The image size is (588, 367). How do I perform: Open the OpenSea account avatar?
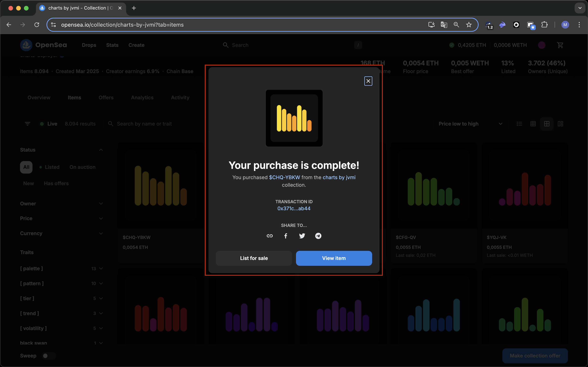[542, 45]
